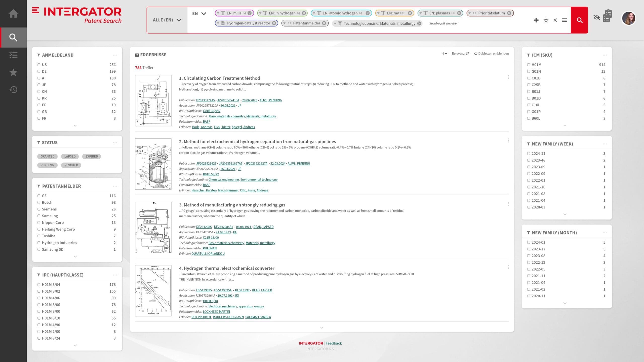Open the Home icon in sidebar
The image size is (644, 362).
tap(13, 14)
